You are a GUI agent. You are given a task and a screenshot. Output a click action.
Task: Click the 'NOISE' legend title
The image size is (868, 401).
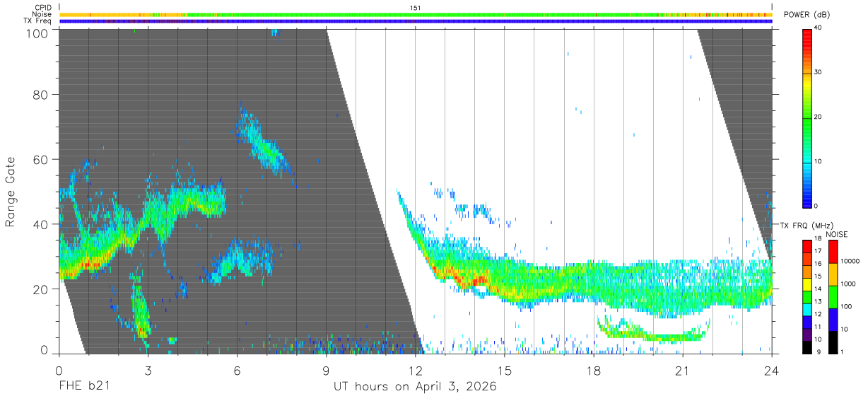pos(836,234)
